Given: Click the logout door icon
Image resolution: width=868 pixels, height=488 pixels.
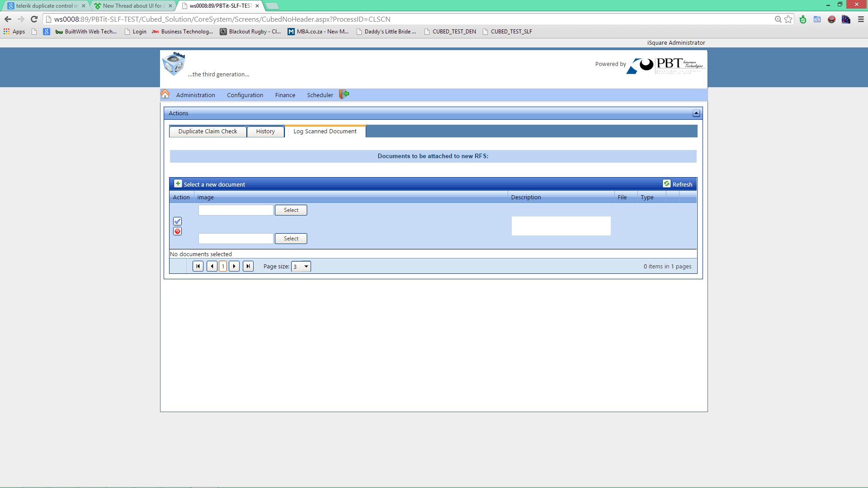Looking at the screenshot, I should 344,94.
